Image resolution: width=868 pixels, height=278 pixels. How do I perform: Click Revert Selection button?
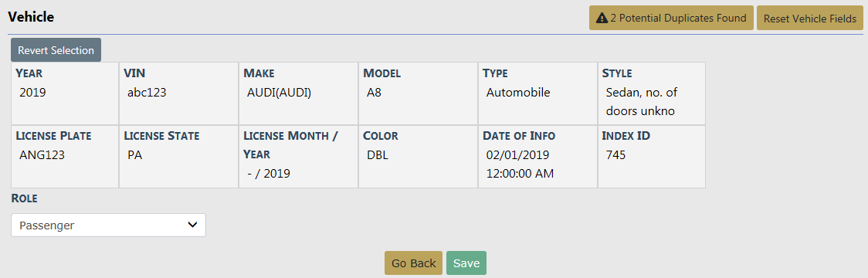coord(56,50)
